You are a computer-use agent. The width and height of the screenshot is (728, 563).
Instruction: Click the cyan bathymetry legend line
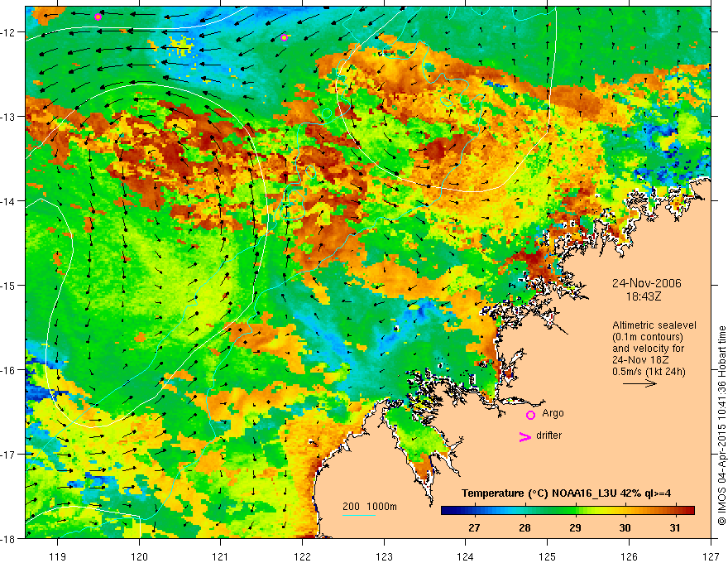(x=359, y=515)
